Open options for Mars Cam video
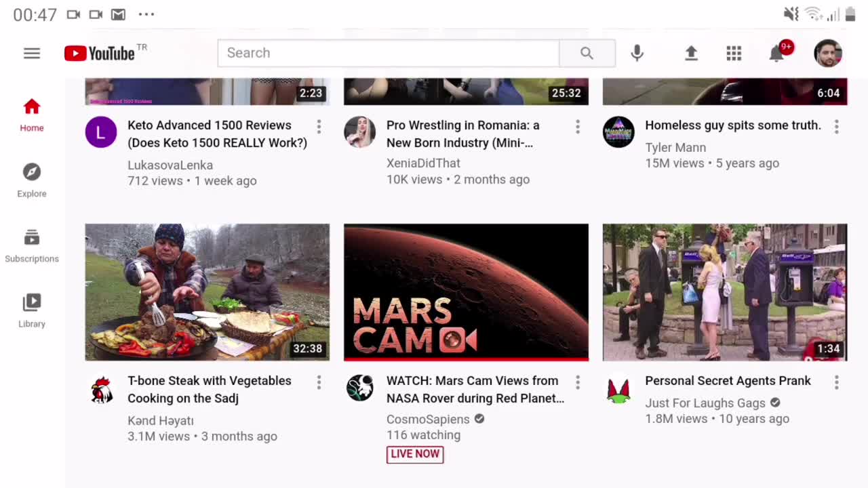This screenshot has width=868, height=488. (x=578, y=382)
